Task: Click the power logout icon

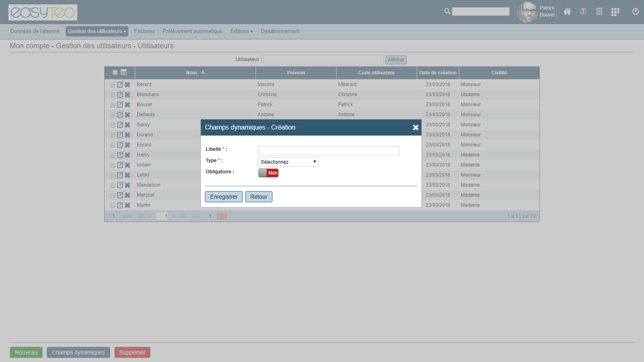Action: coord(636,12)
